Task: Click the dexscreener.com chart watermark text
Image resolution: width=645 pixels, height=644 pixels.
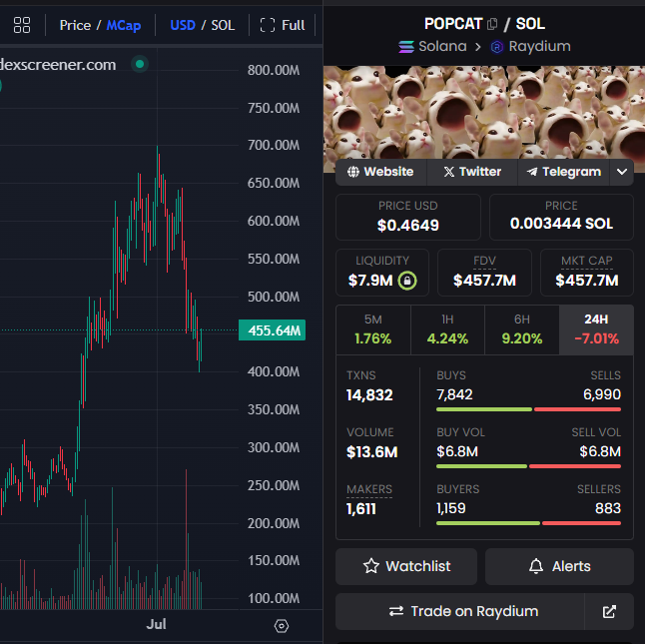Action: (58, 65)
